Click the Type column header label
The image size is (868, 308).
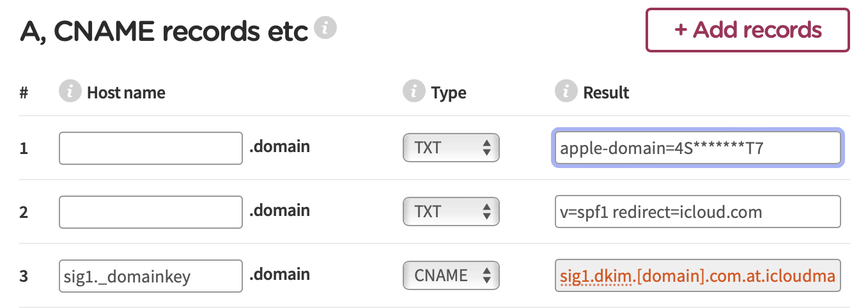[449, 93]
